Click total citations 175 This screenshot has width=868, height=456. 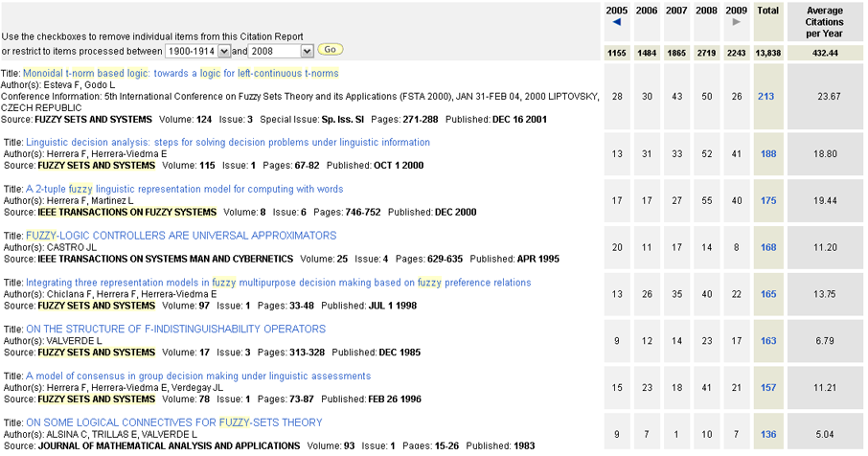pyautogui.click(x=768, y=200)
